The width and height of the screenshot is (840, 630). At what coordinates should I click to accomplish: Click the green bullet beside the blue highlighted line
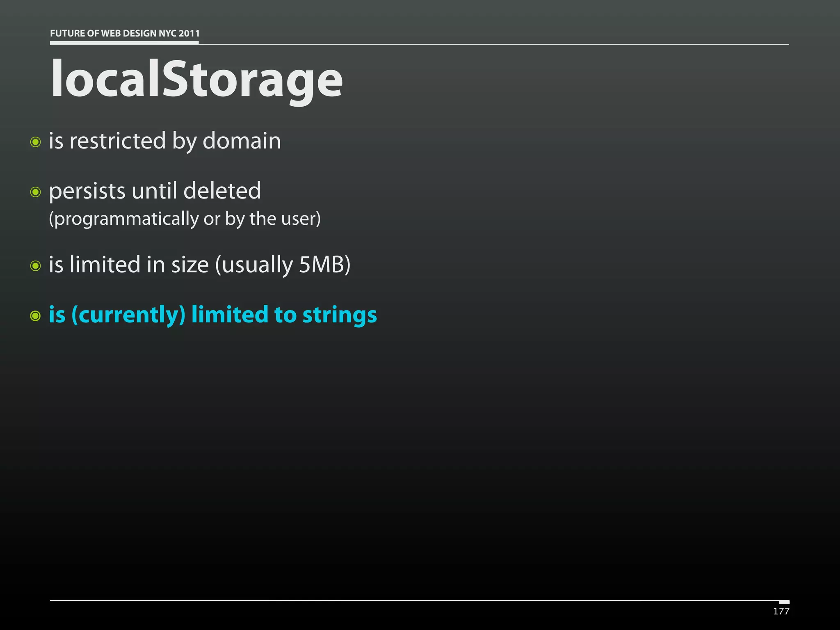click(36, 316)
